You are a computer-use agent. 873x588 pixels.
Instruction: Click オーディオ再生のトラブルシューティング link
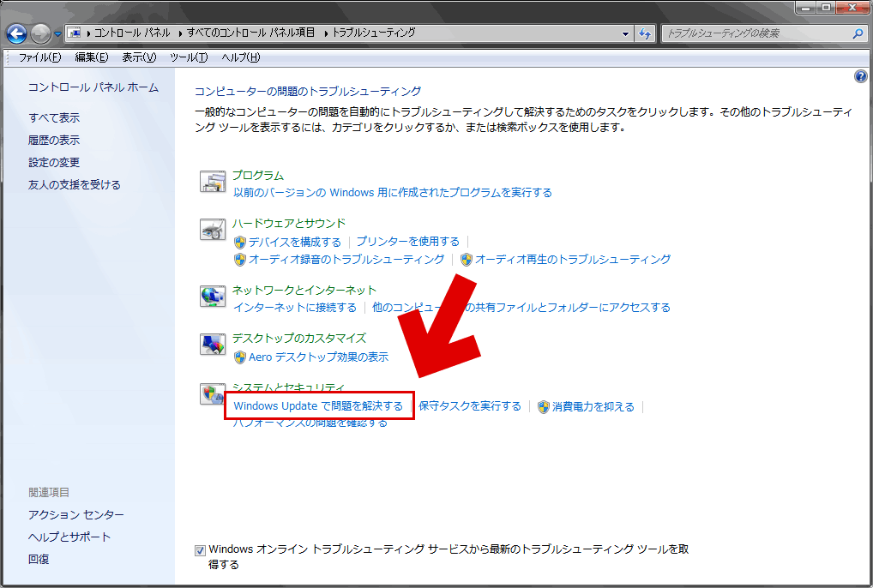[x=573, y=259]
